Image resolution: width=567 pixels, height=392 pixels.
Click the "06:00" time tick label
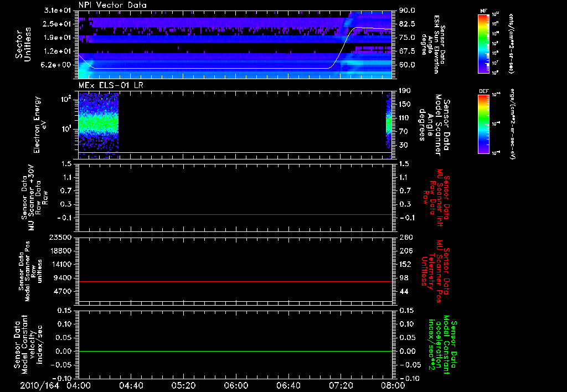pyautogui.click(x=236, y=385)
